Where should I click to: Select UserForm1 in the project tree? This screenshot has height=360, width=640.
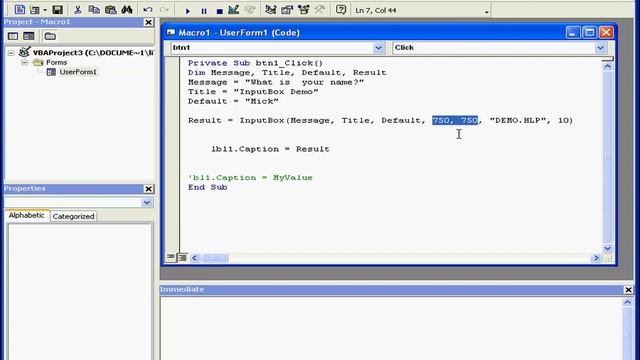(x=78, y=72)
